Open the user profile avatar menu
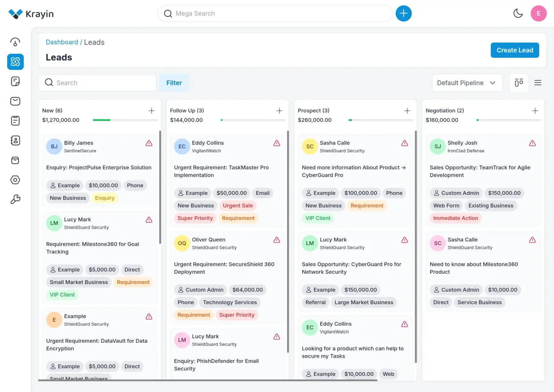554x392 pixels. click(x=538, y=14)
